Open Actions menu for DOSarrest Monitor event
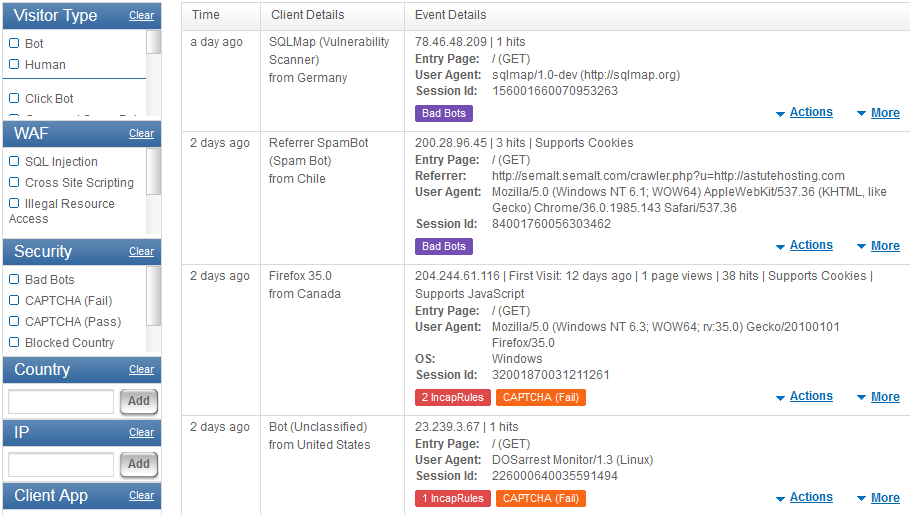The image size is (910, 515). coord(810,498)
